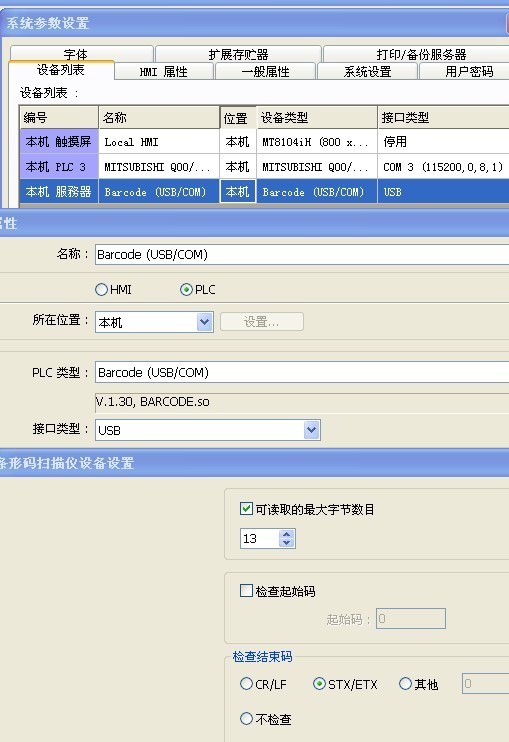Open the 用户密码 tab
Viewport: 509px width, 742px height.
[x=466, y=71]
